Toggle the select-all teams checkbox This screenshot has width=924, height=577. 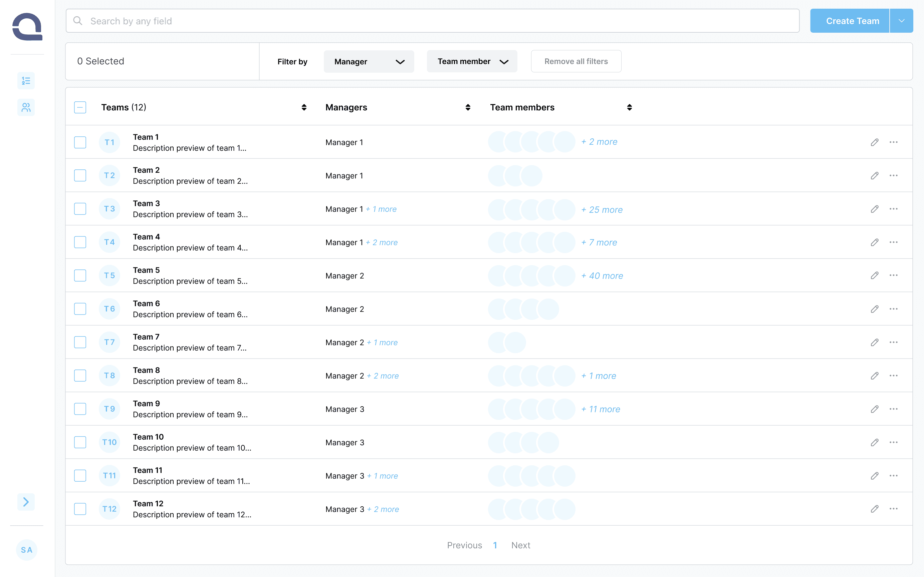pyautogui.click(x=80, y=108)
